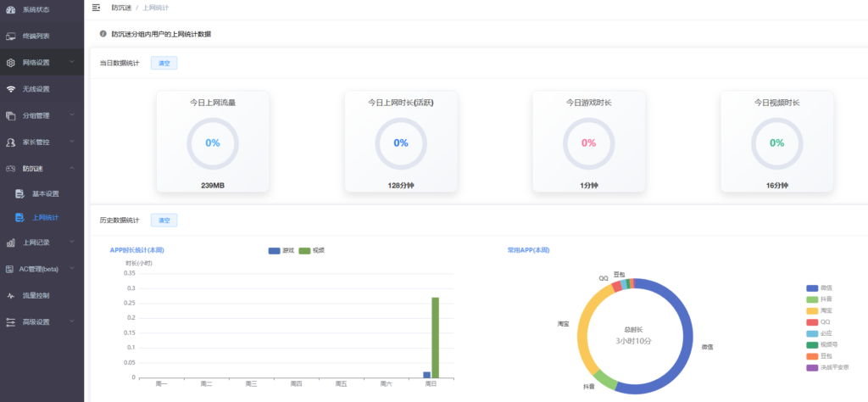Expand the 高级设置 submenu
868x402 pixels.
[x=42, y=321]
